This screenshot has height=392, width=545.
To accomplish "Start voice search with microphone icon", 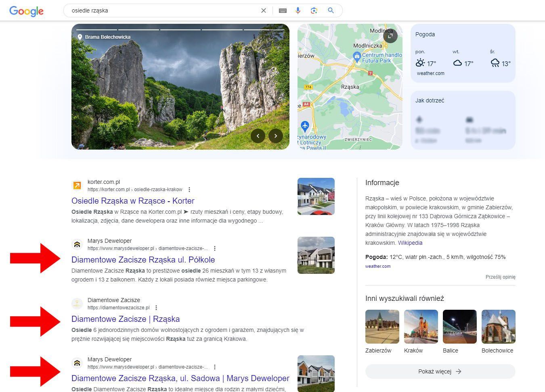I will 298,10.
